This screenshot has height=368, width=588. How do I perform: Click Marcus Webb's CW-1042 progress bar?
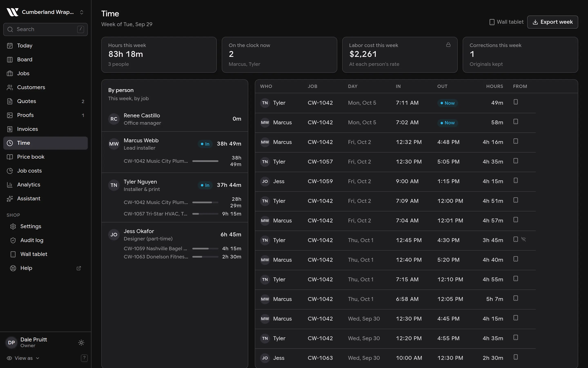click(205, 161)
